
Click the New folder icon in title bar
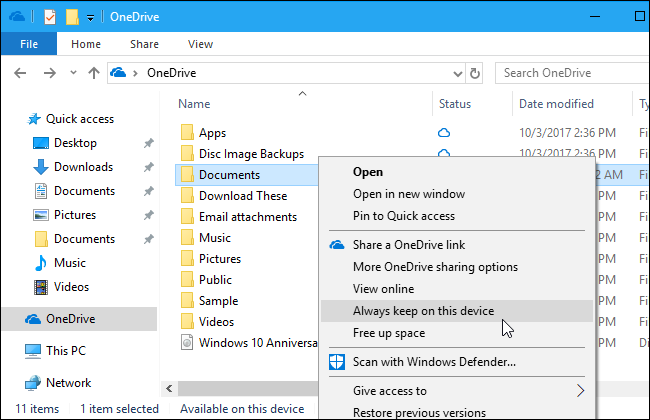[72, 17]
